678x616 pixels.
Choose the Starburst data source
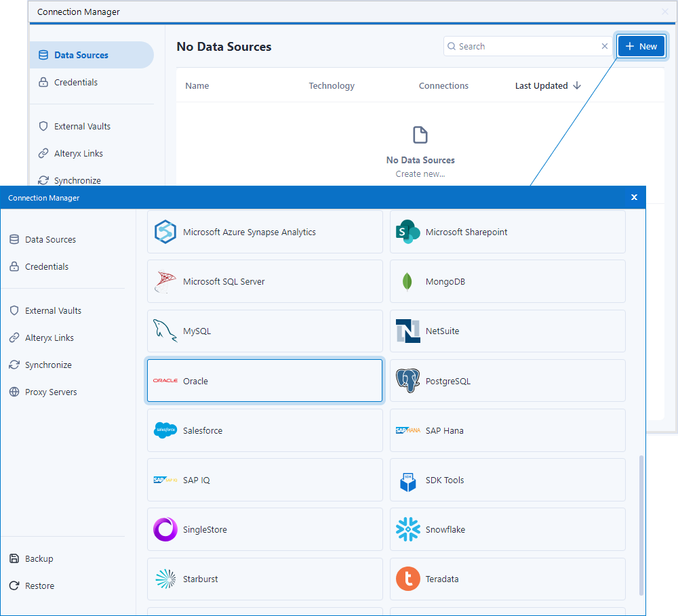pyautogui.click(x=264, y=579)
